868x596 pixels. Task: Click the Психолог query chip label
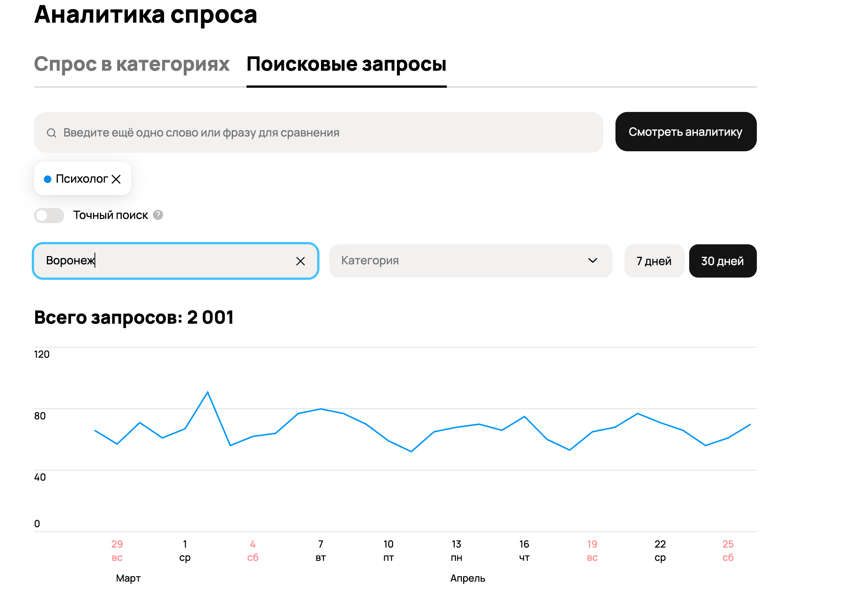82,179
